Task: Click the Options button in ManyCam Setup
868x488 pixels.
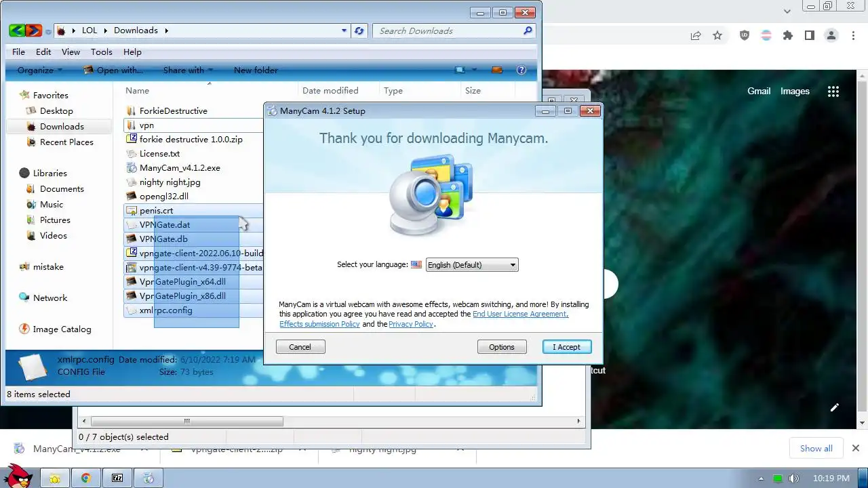Action: pyautogui.click(x=502, y=346)
